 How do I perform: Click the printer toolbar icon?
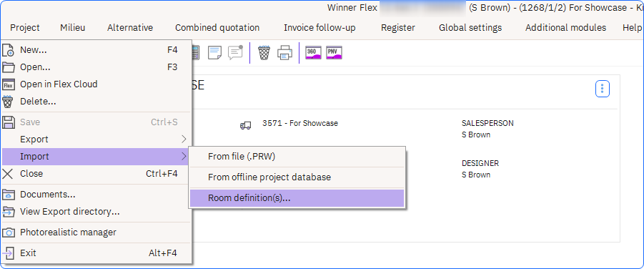[284, 53]
